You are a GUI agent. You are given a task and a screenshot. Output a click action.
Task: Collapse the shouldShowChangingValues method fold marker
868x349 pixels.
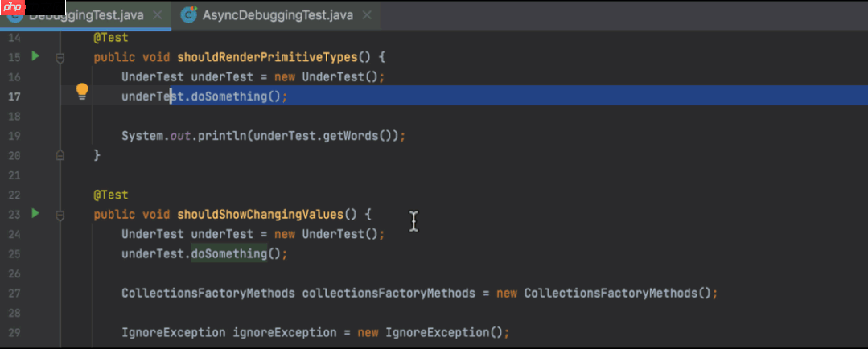[60, 215]
